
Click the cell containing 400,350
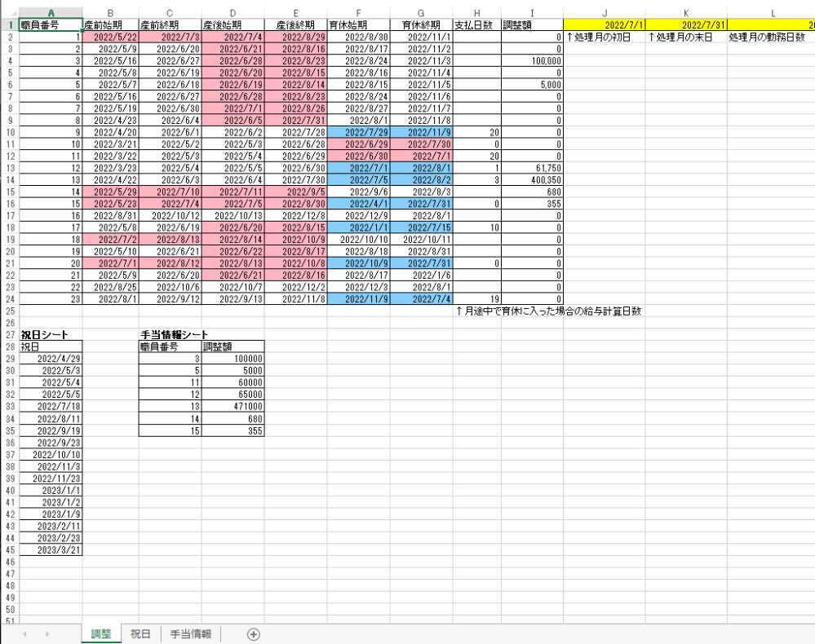point(532,179)
